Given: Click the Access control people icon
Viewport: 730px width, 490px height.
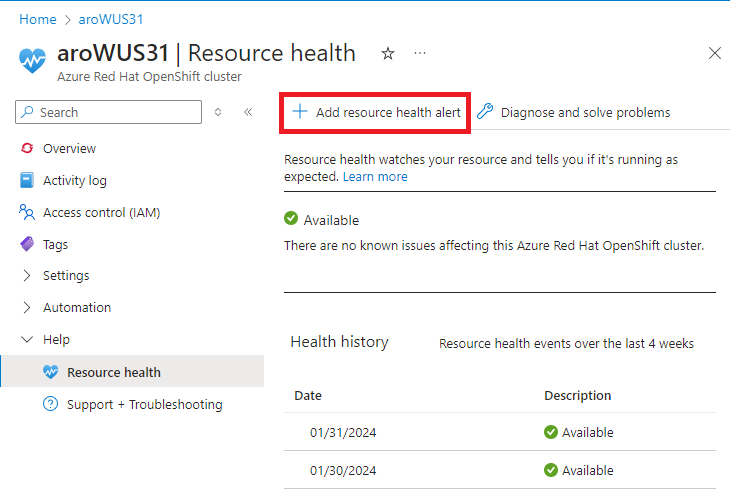Looking at the screenshot, I should (27, 212).
